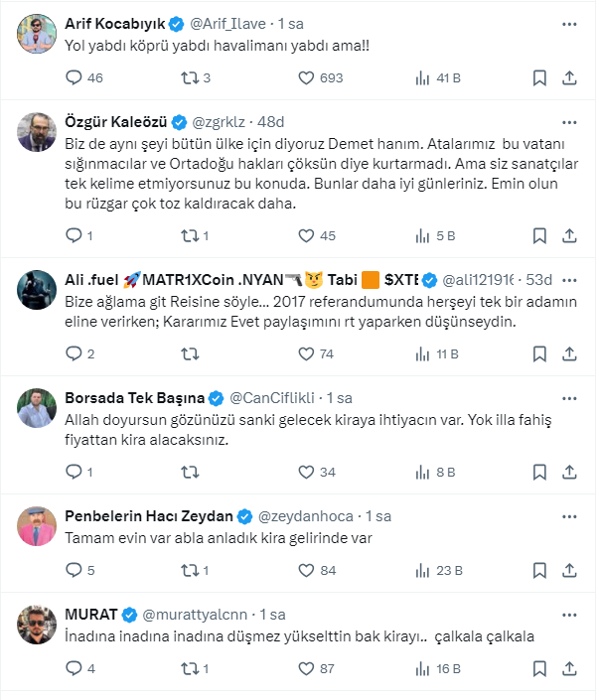Open the @CanCiflikli handle

(x=277, y=398)
